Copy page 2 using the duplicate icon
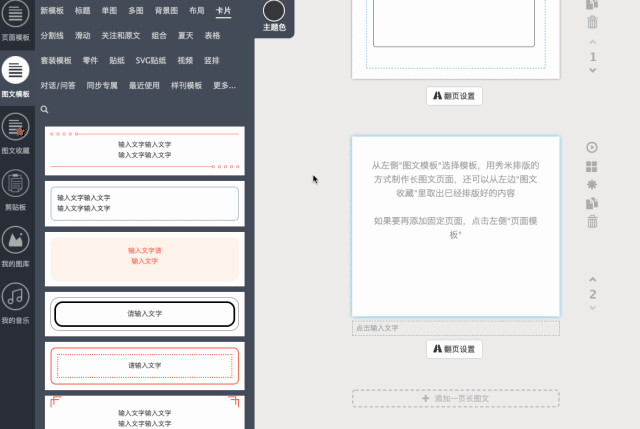640x429 pixels. [x=592, y=203]
